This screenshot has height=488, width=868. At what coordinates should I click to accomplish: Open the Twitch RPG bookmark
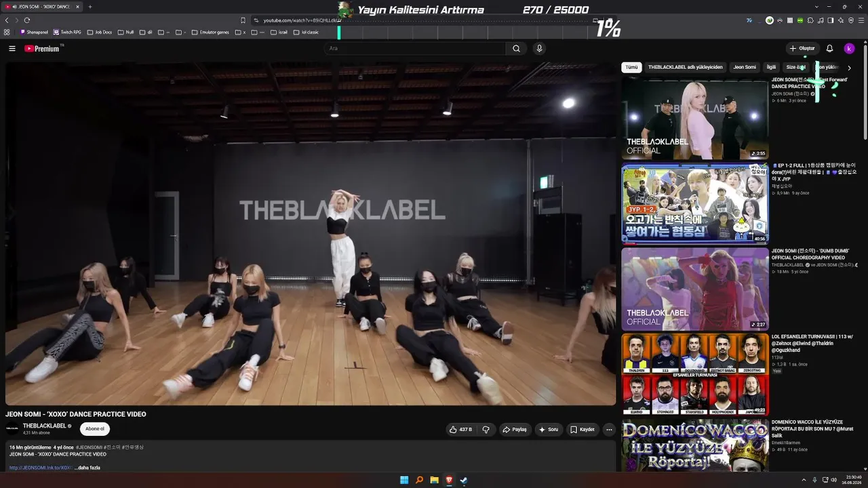coord(67,32)
